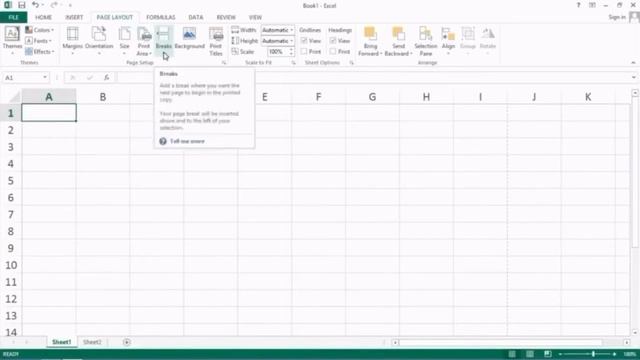
Task: Click the Group objects button
Action: (468, 40)
